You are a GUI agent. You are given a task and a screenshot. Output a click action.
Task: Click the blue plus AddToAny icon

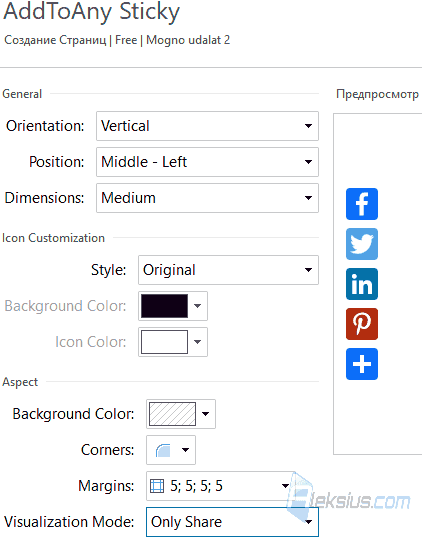[x=362, y=364]
